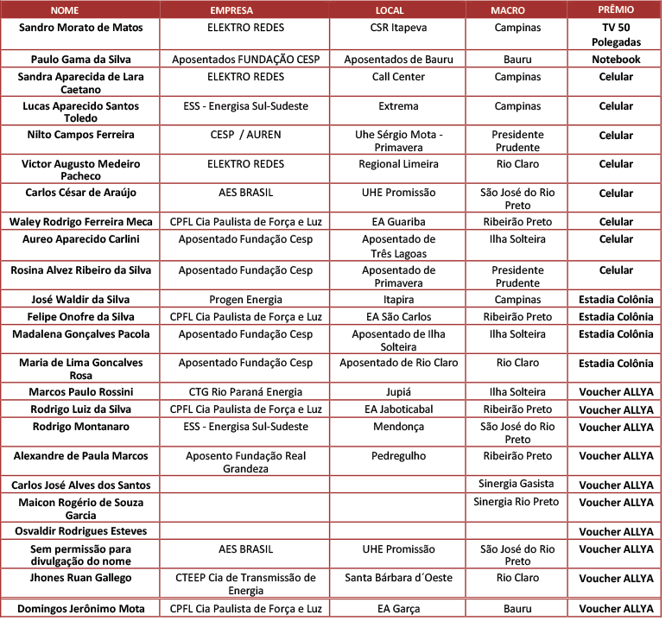Click the Aposentados FUNDAÇÃO CESP company cell
This screenshot has height=621, width=672.
pos(244,60)
